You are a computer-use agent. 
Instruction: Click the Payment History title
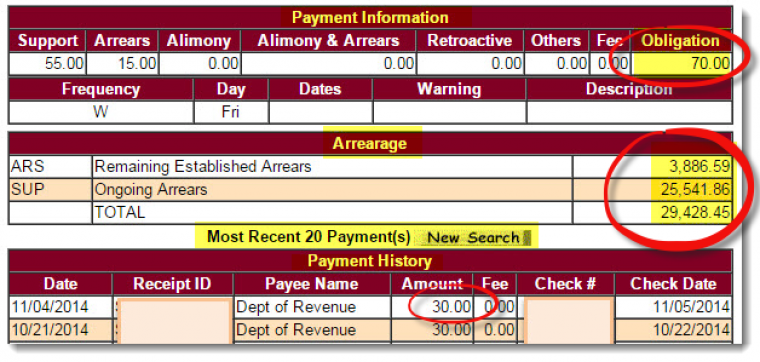coord(369,261)
